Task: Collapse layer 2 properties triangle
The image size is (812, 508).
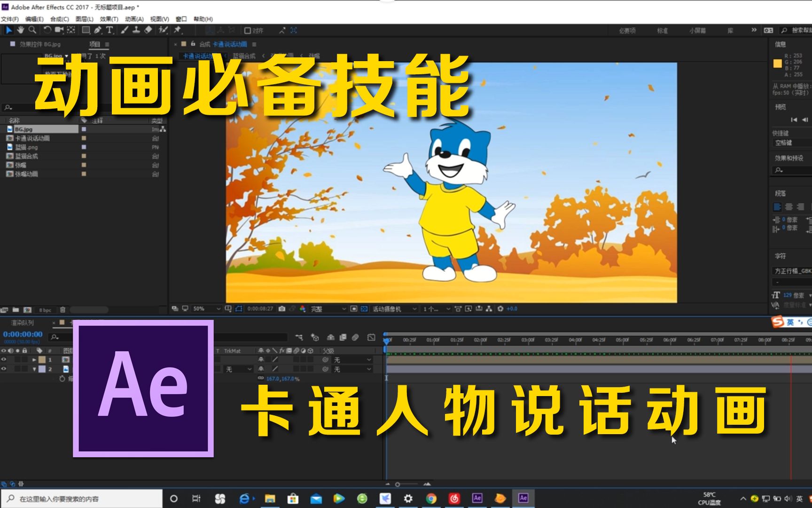Action: [34, 369]
